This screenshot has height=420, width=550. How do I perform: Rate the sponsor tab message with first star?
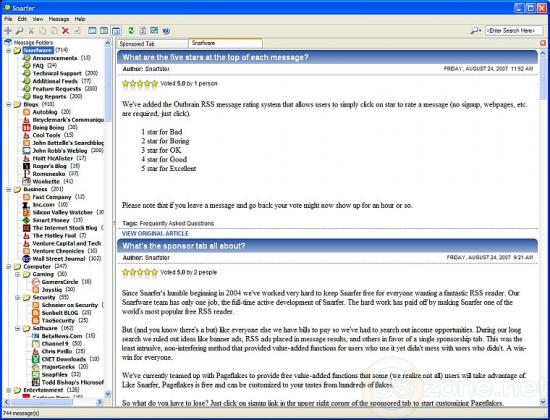[x=125, y=272]
